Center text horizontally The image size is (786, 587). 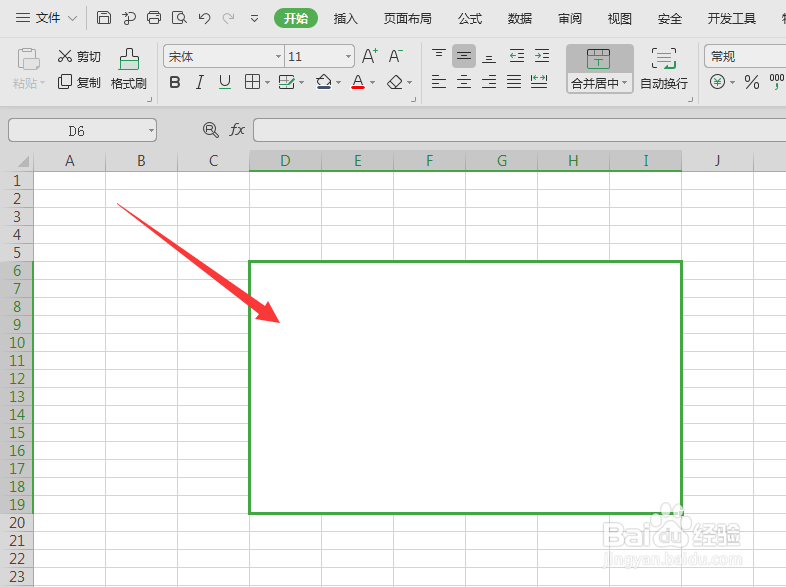click(x=464, y=81)
